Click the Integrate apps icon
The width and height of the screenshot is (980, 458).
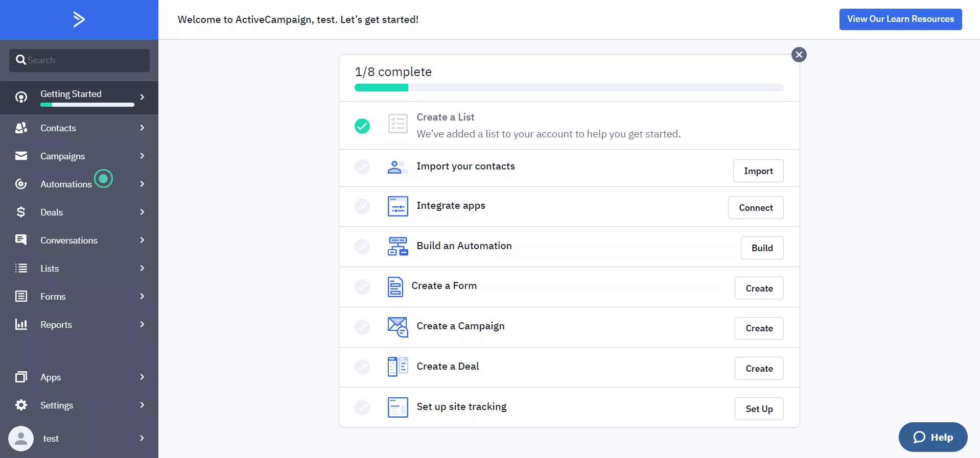[398, 206]
